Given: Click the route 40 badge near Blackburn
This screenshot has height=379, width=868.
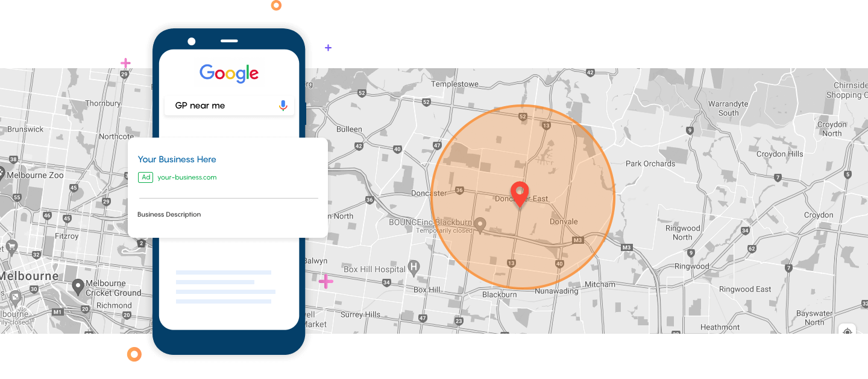Looking at the screenshot, I should coord(559,263).
